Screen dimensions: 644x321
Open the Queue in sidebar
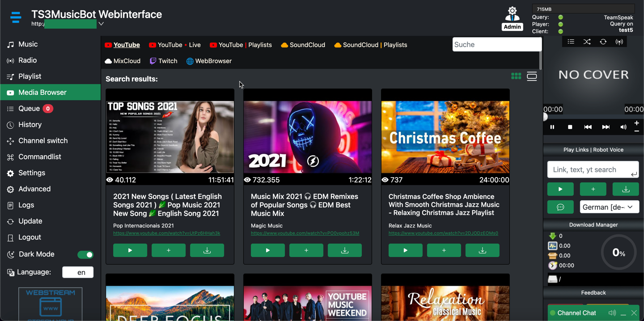pos(50,109)
